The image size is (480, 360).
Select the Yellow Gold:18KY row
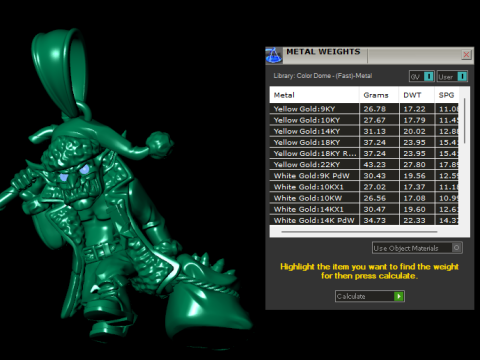click(x=364, y=142)
